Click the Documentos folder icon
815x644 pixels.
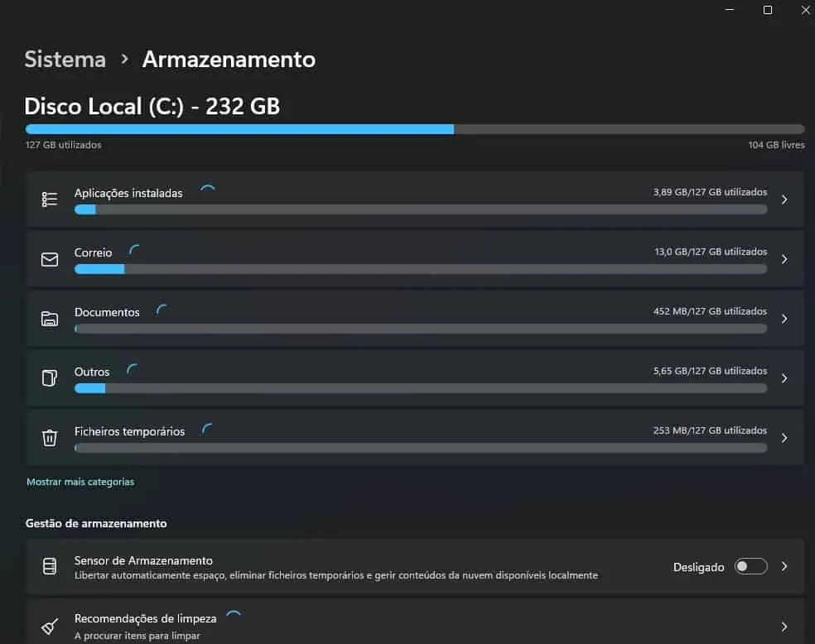coord(50,319)
